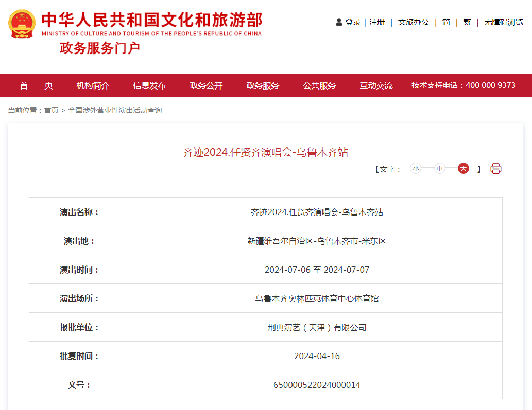Click the 批复时间 label cell
Image resolution: width=532 pixels, height=410 pixels.
[80, 356]
